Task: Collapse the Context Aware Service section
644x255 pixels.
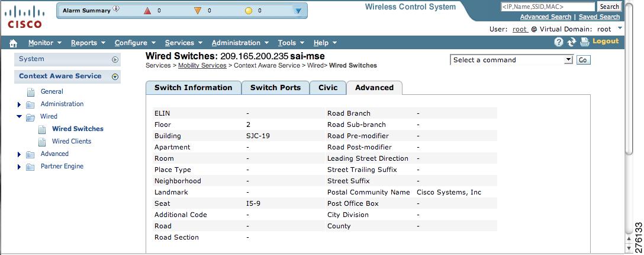Action: tap(115, 76)
